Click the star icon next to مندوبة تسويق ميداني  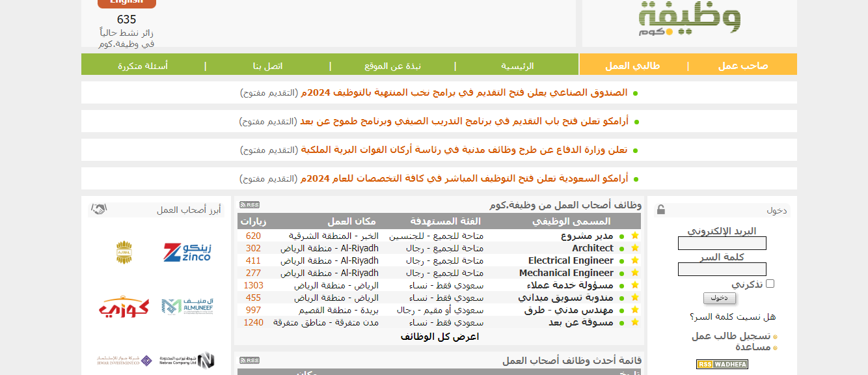(635, 298)
